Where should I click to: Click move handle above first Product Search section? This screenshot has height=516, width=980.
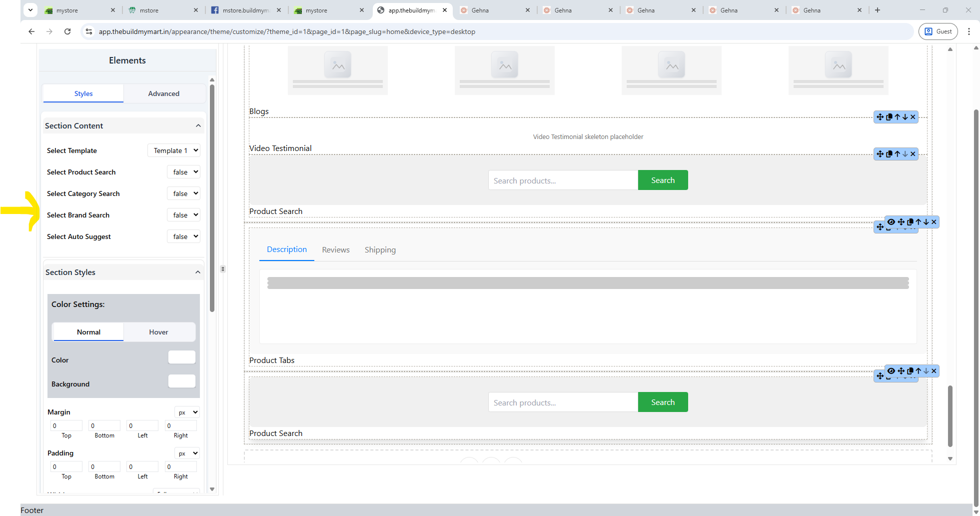[x=880, y=154]
